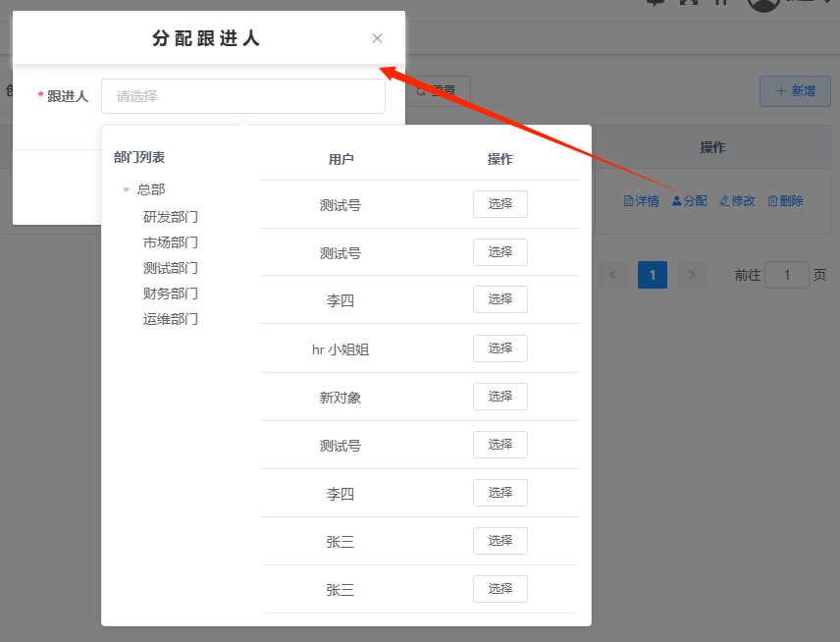This screenshot has height=642, width=840.
Task: Focus the 前往 page number input
Action: click(x=786, y=275)
